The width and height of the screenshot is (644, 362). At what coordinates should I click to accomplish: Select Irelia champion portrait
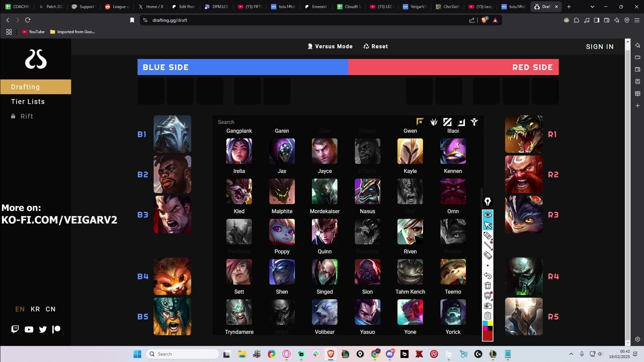click(x=239, y=151)
